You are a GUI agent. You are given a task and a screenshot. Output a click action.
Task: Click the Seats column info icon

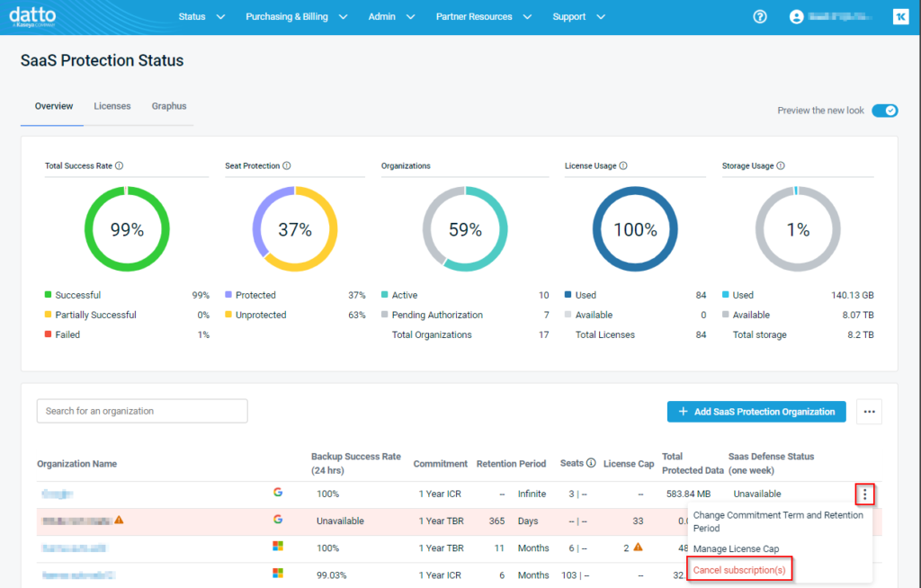point(591,464)
